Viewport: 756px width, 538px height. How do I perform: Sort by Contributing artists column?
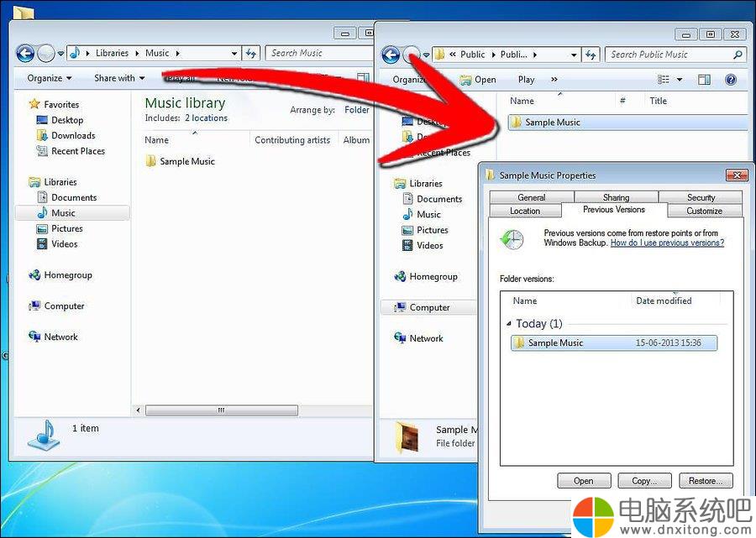pyautogui.click(x=292, y=140)
